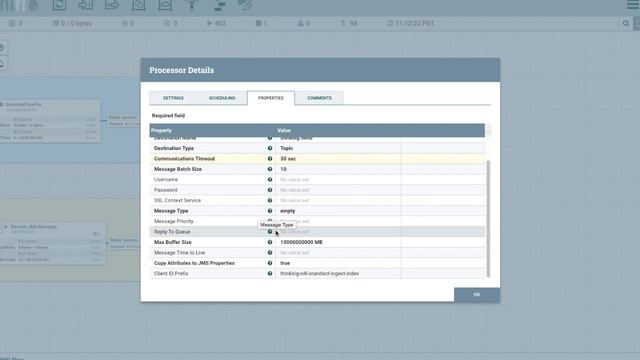Open help for Destination Type property
The height and width of the screenshot is (360, 640).
[x=270, y=148]
